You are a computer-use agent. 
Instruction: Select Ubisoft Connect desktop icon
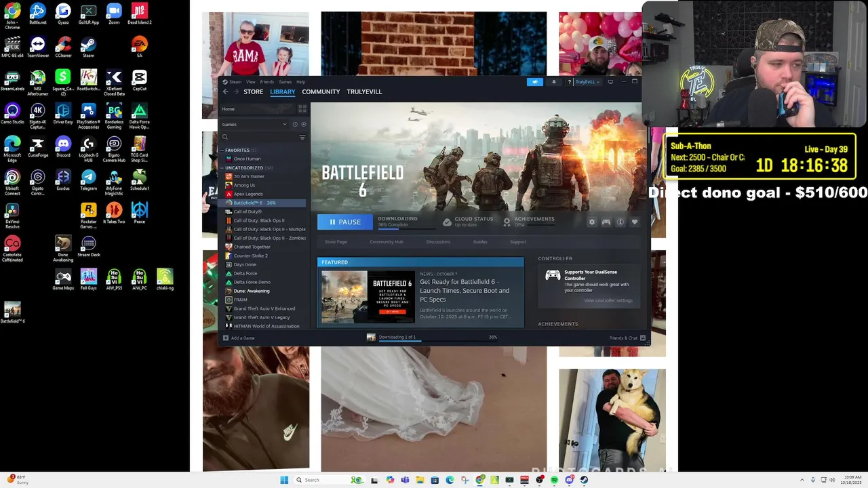(12, 182)
